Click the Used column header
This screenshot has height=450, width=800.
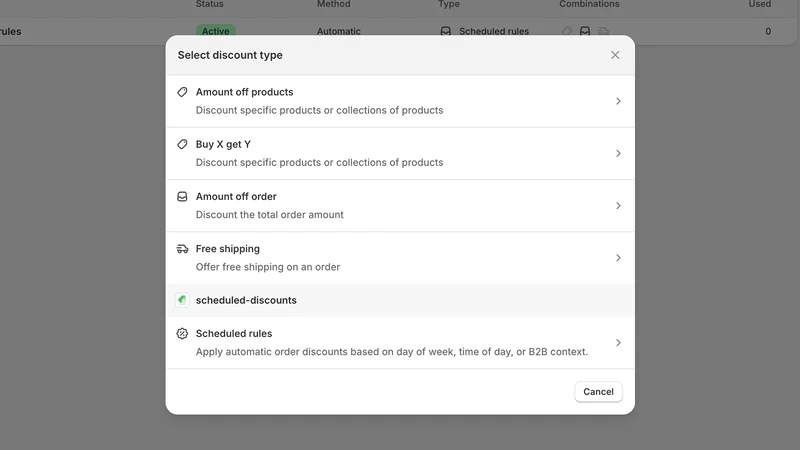pyautogui.click(x=760, y=4)
